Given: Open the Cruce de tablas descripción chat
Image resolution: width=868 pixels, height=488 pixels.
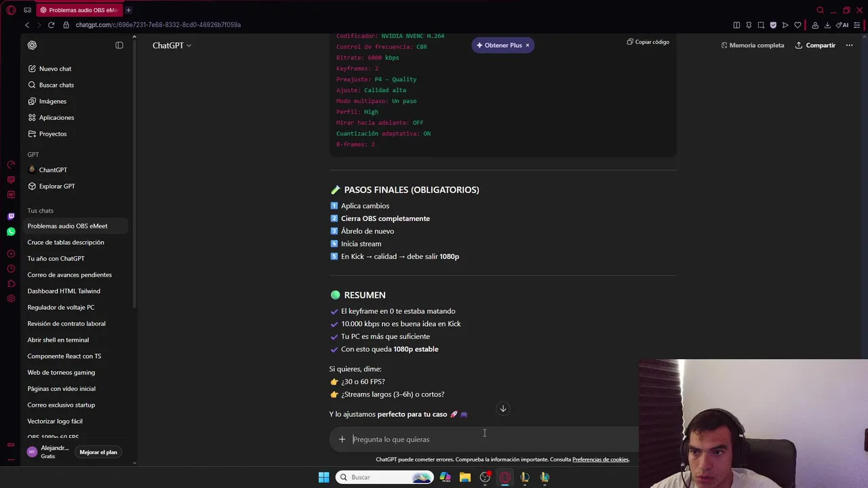Looking at the screenshot, I should point(66,242).
